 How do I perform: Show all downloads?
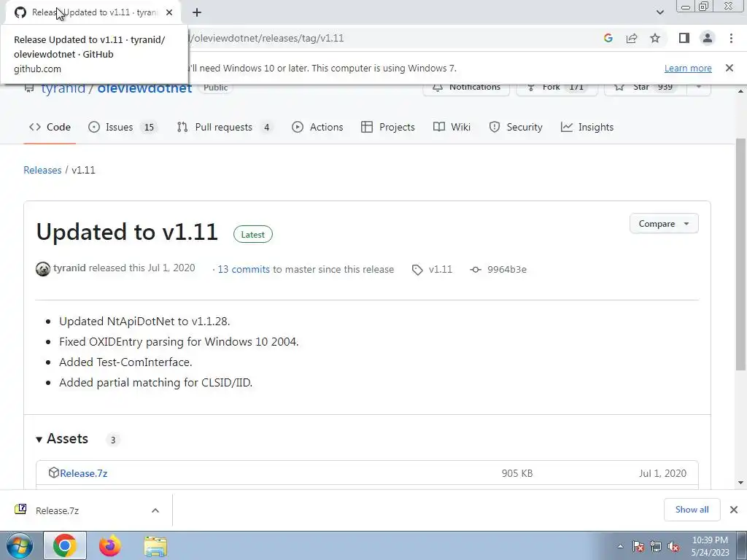tap(692, 510)
